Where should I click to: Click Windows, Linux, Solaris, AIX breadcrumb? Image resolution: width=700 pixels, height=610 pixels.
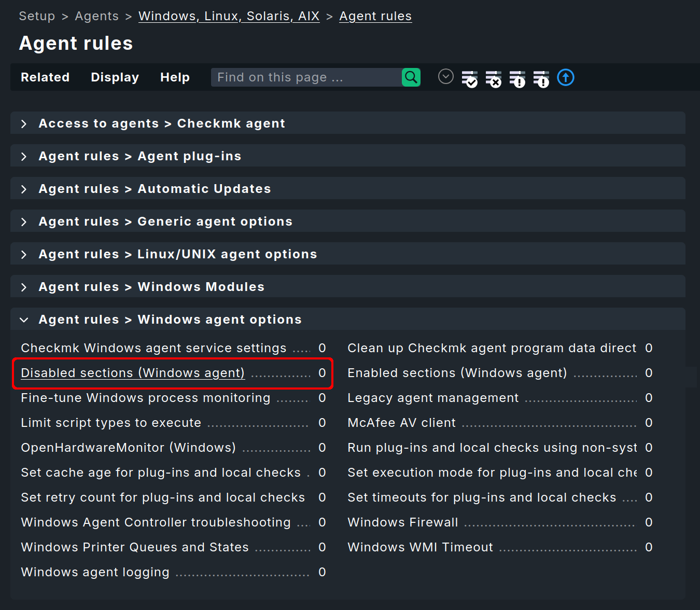pyautogui.click(x=229, y=16)
